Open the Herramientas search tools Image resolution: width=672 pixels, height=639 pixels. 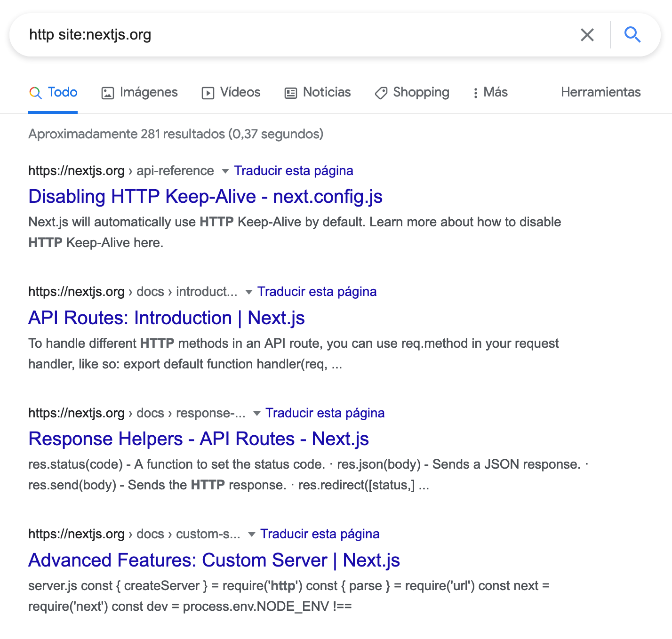pos(600,92)
